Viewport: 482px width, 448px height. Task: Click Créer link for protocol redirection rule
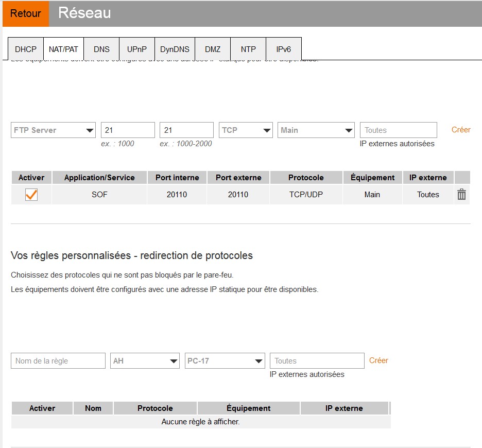pos(378,360)
